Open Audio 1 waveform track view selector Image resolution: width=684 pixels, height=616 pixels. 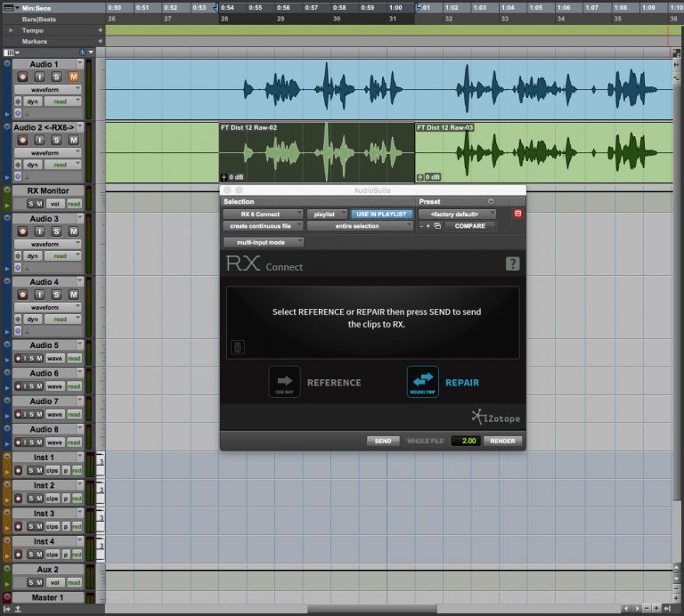(x=50, y=90)
